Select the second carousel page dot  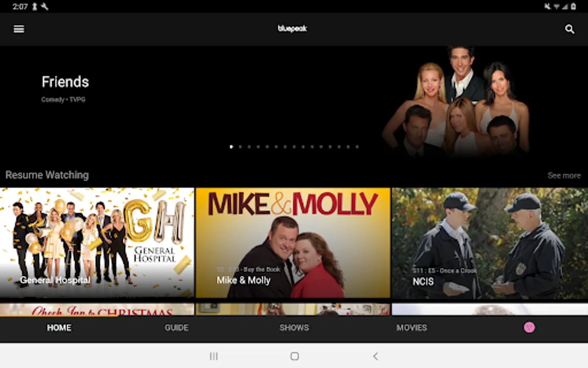click(240, 147)
